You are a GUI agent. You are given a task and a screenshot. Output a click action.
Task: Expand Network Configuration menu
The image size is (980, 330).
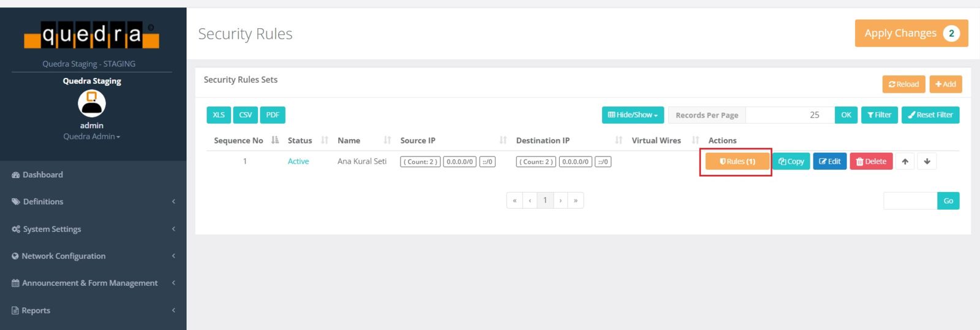93,256
